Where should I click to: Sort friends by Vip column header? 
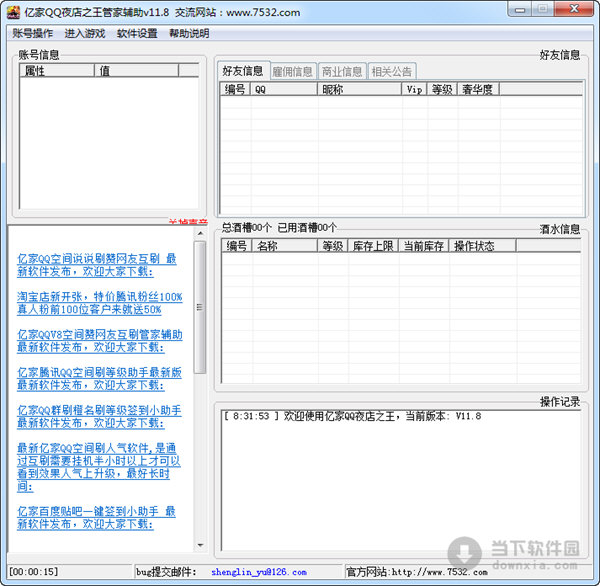[414, 89]
